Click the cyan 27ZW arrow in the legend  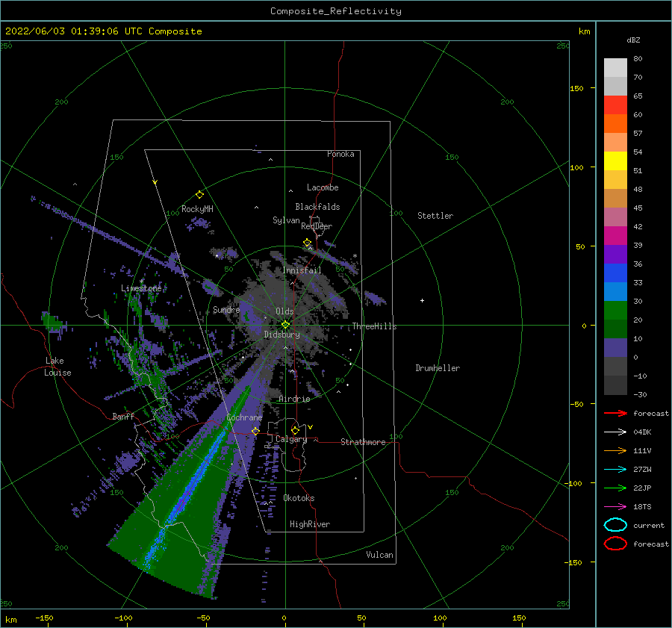(x=615, y=469)
